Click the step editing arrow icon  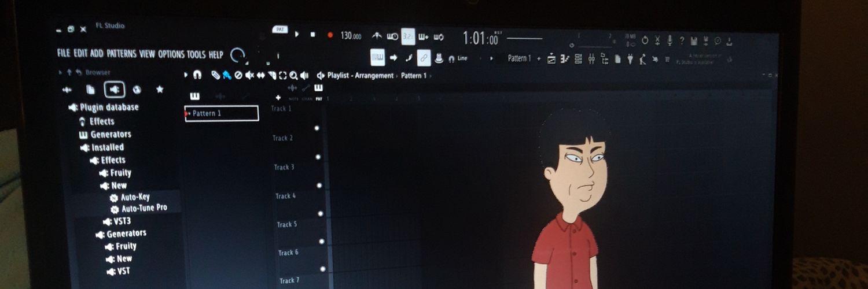[x=393, y=57]
